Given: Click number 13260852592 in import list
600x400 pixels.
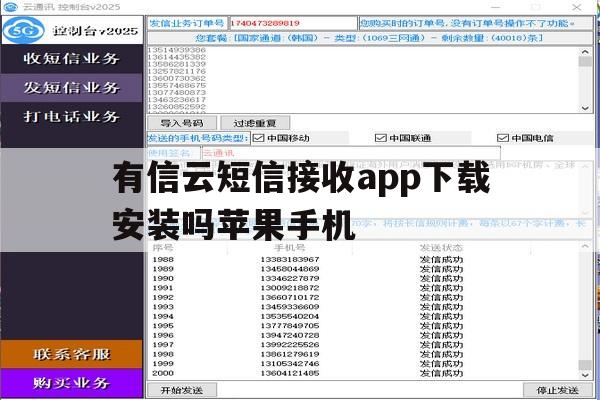Looking at the screenshot, I should [x=177, y=106].
